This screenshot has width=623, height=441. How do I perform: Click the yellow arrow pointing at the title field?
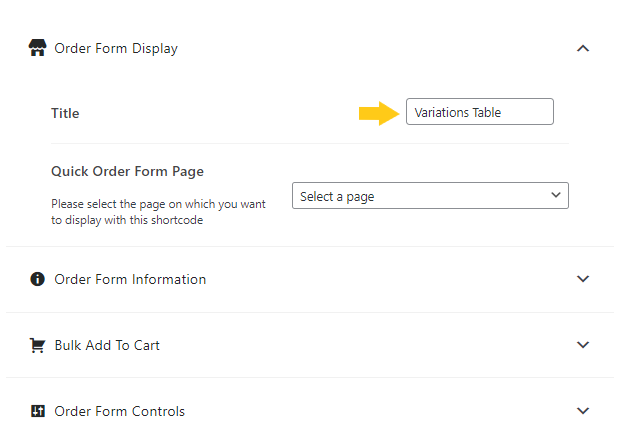(x=379, y=113)
